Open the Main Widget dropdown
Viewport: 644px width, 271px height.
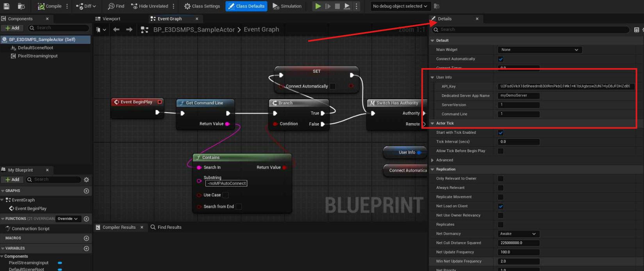coord(540,50)
